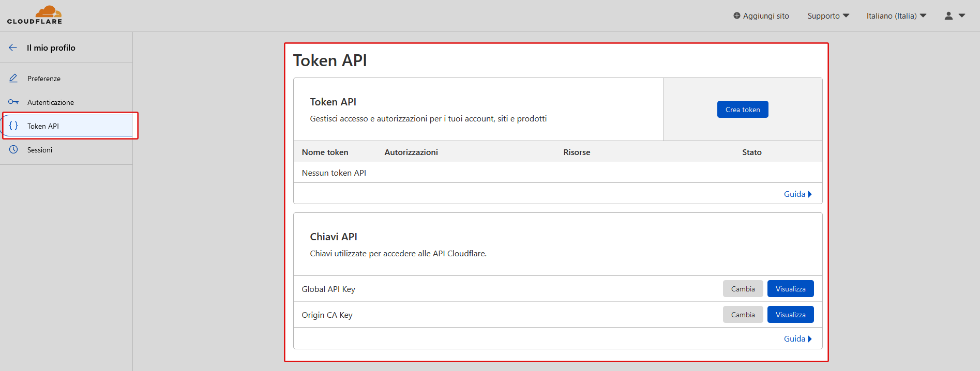980x371 pixels.
Task: Click the Nome token column header
Action: [325, 152]
